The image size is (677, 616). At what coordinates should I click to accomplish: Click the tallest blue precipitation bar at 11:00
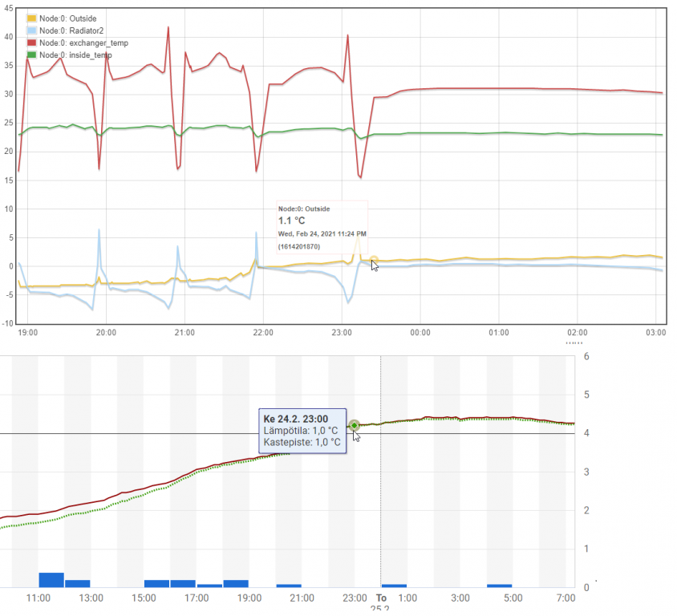(x=51, y=579)
